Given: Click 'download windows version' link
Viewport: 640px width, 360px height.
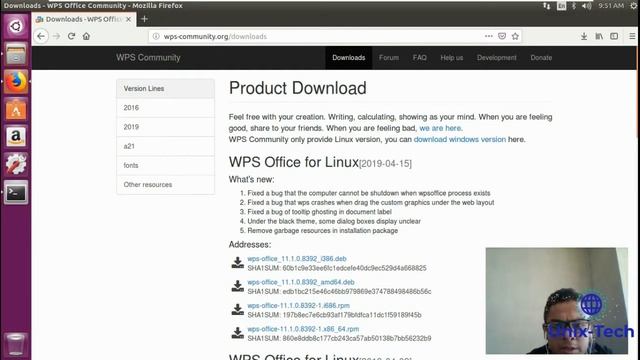Looking at the screenshot, I should (x=460, y=139).
